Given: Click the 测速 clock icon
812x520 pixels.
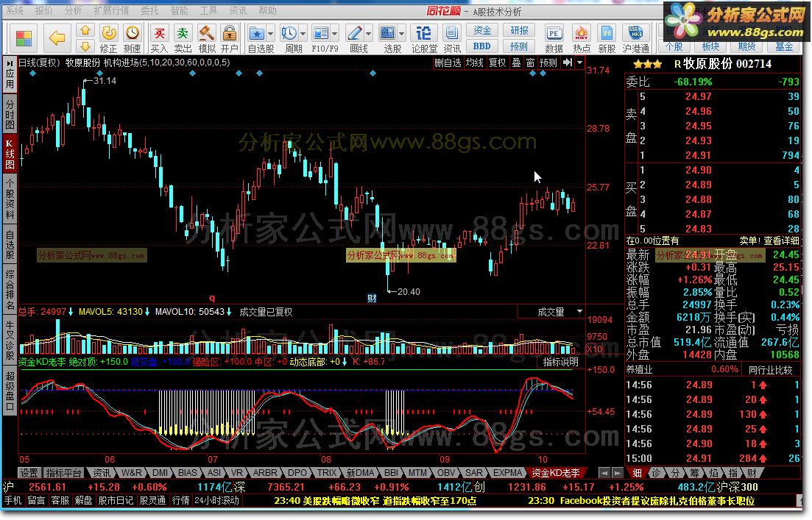Looking at the screenshot, I should [133, 33].
